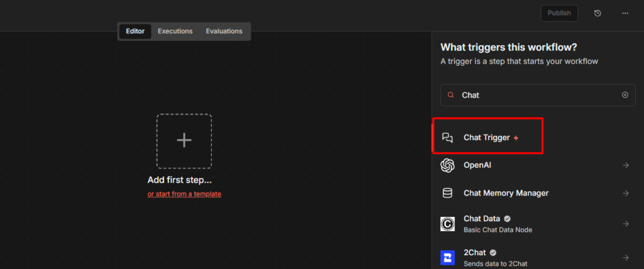644x269 pixels.
Task: Click the OpenAI logo icon
Action: click(447, 165)
